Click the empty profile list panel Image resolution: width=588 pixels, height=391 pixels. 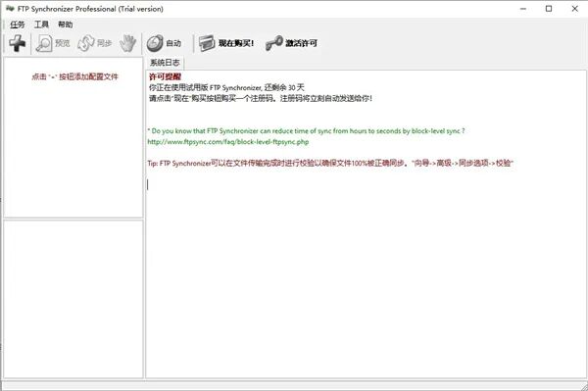point(73,137)
